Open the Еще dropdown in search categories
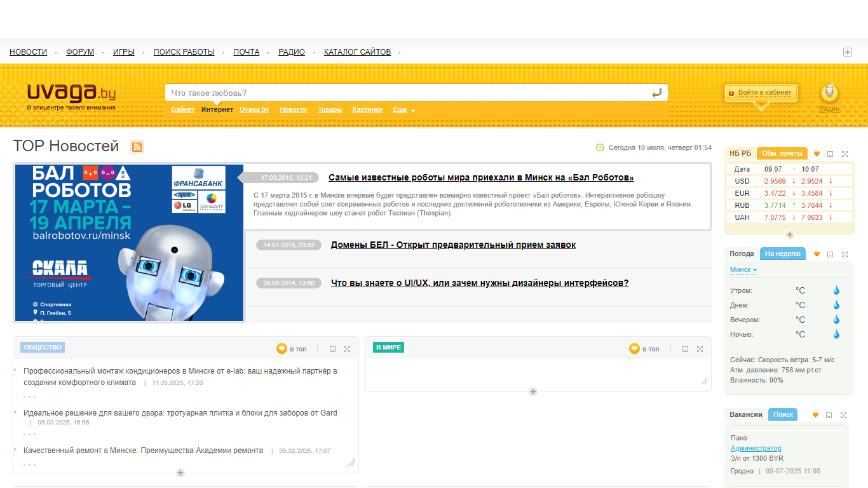 (x=404, y=110)
